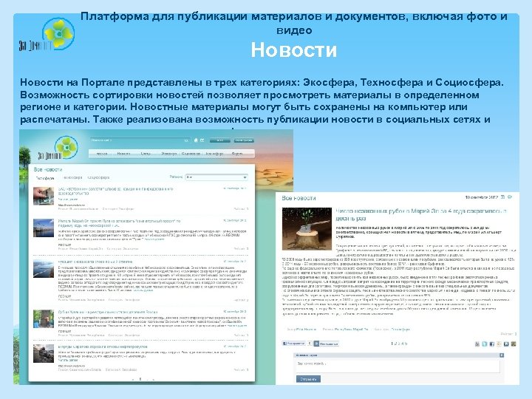Share the article via the Twitter icon

pos(485,344)
